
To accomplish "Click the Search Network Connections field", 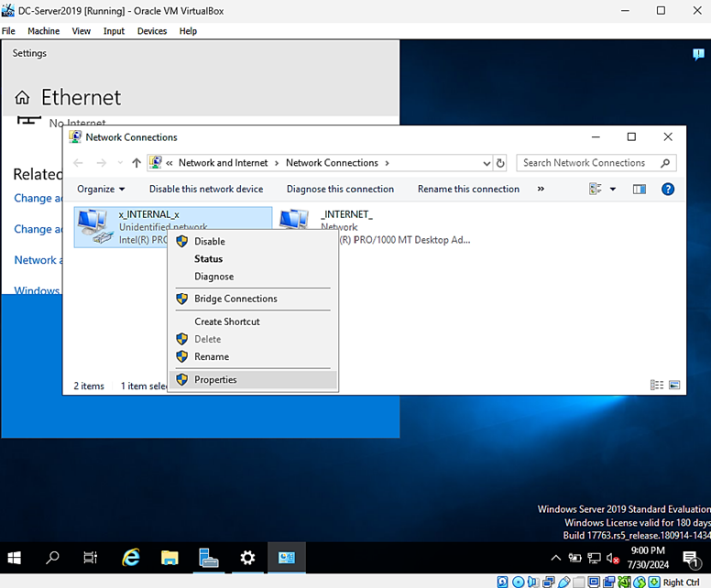I will tap(588, 163).
